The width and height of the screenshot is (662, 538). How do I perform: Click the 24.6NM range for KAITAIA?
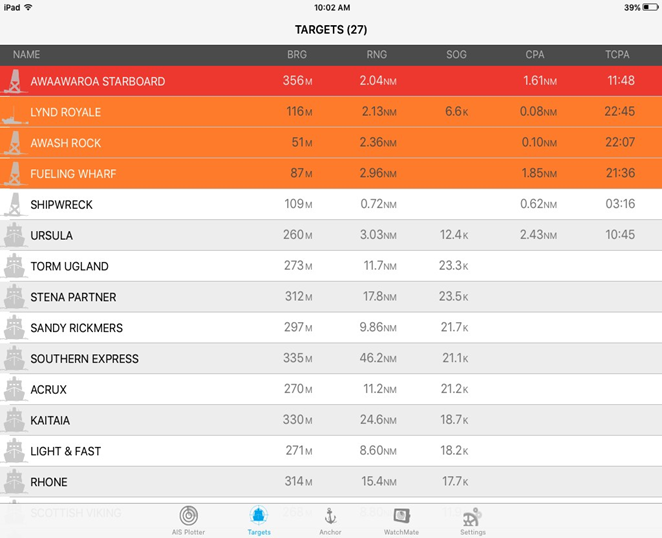pyautogui.click(x=378, y=420)
